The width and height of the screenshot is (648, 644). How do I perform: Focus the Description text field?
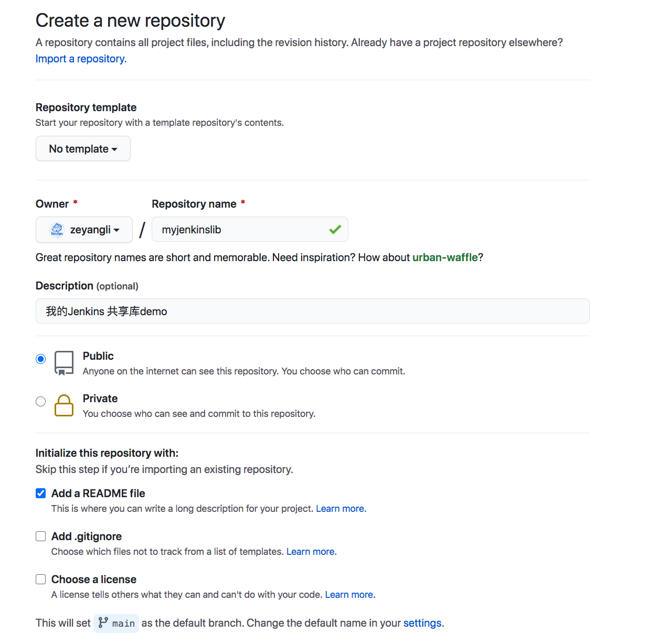pyautogui.click(x=312, y=312)
